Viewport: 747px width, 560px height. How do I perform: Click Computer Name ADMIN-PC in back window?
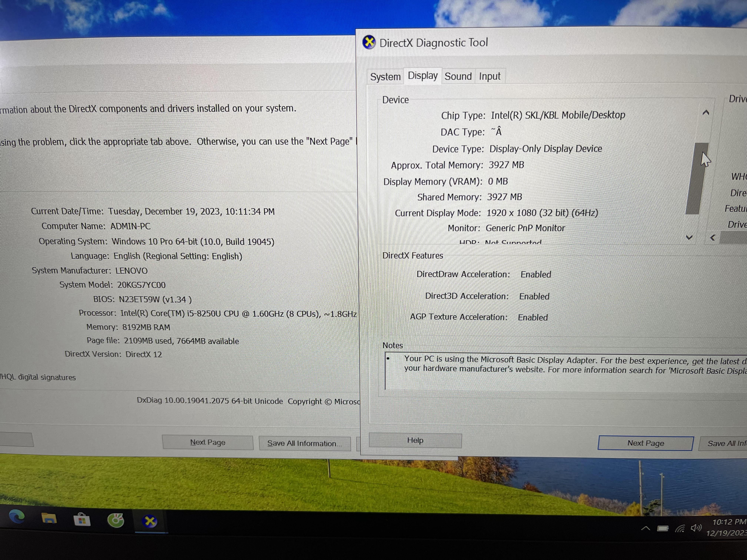point(96,226)
